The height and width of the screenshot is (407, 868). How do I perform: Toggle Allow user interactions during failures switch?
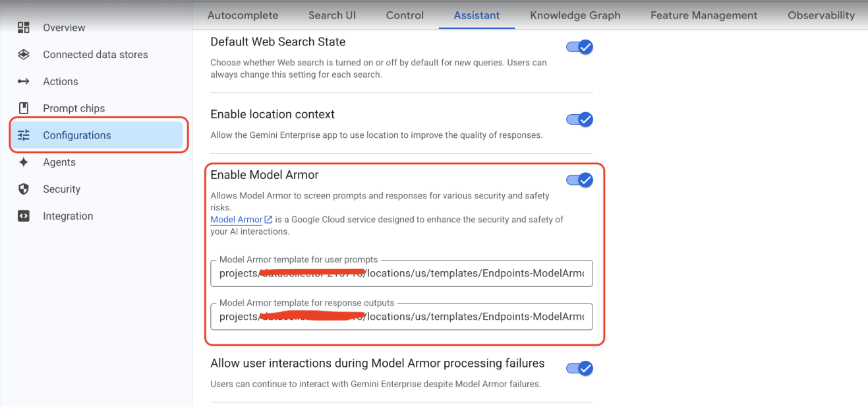[580, 368]
